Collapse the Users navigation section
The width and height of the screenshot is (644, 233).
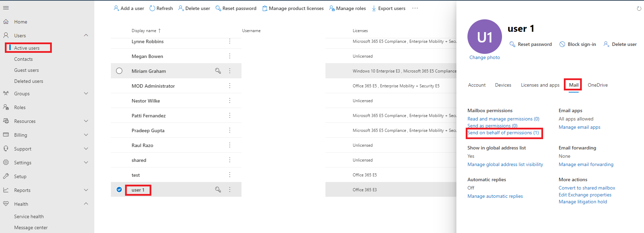coord(86,35)
